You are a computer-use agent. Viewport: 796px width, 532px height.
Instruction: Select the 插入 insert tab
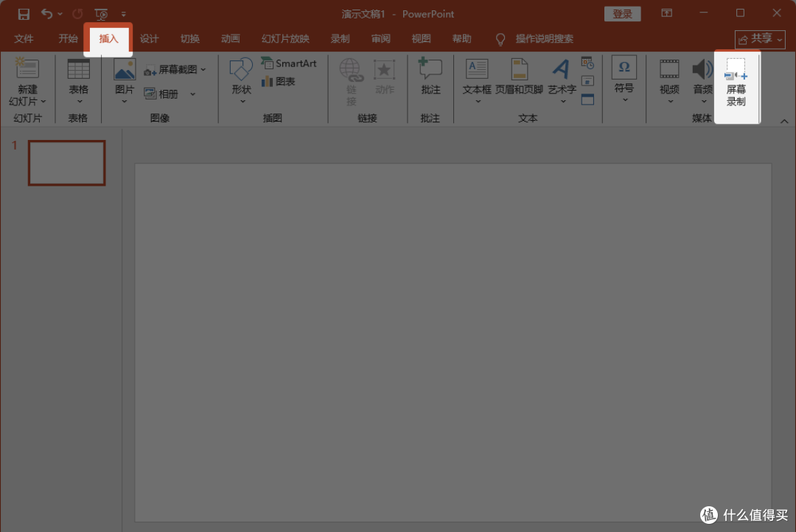coord(108,38)
